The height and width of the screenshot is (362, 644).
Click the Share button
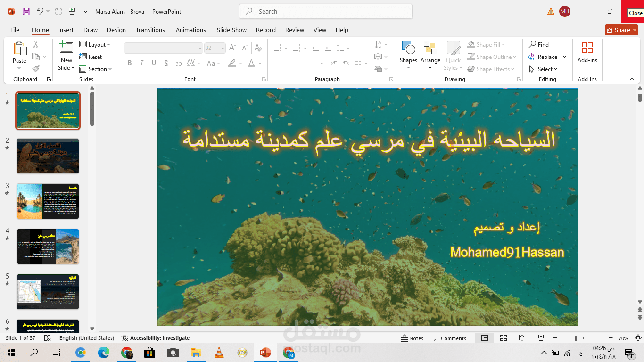(x=621, y=30)
